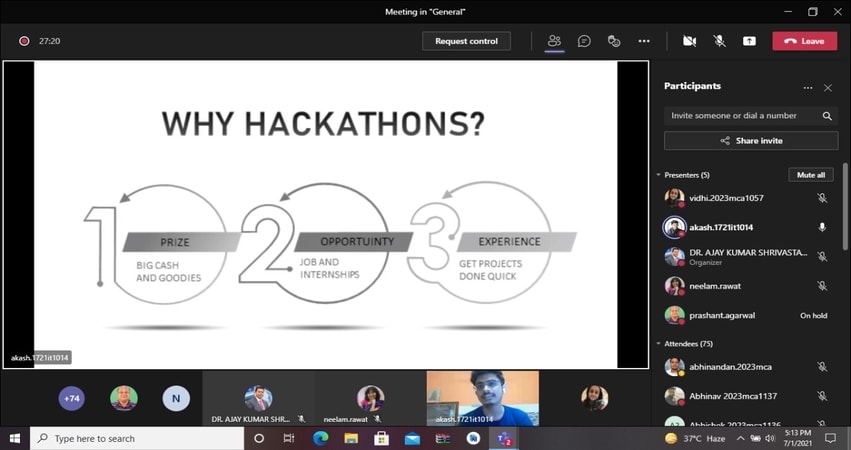The width and height of the screenshot is (851, 450).
Task: Open the meeting chat panel
Action: [584, 41]
